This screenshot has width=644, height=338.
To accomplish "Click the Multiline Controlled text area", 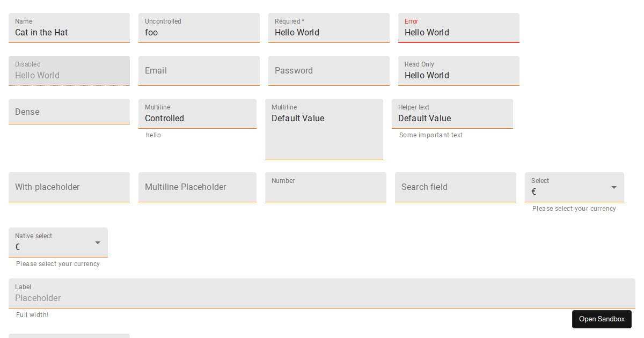I will (x=197, y=118).
